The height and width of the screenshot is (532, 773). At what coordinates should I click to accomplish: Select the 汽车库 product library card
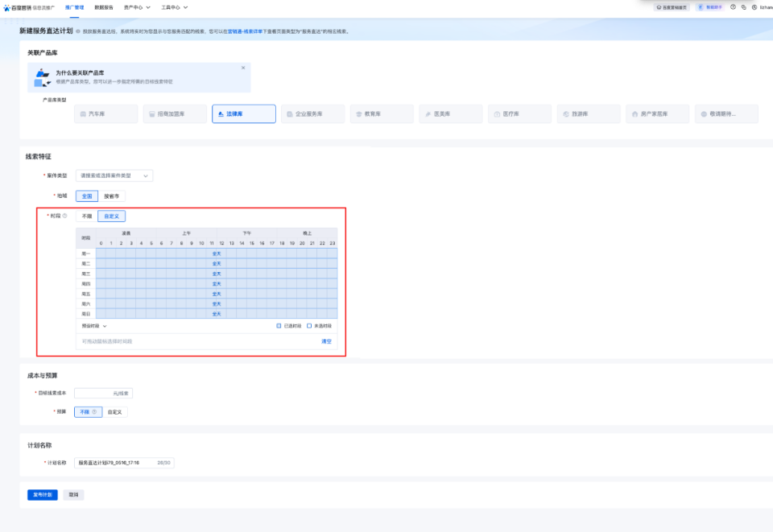tap(106, 114)
